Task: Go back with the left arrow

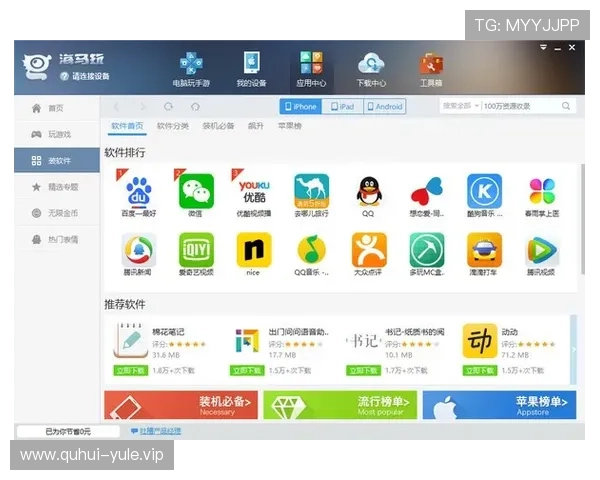Action: coord(116,106)
